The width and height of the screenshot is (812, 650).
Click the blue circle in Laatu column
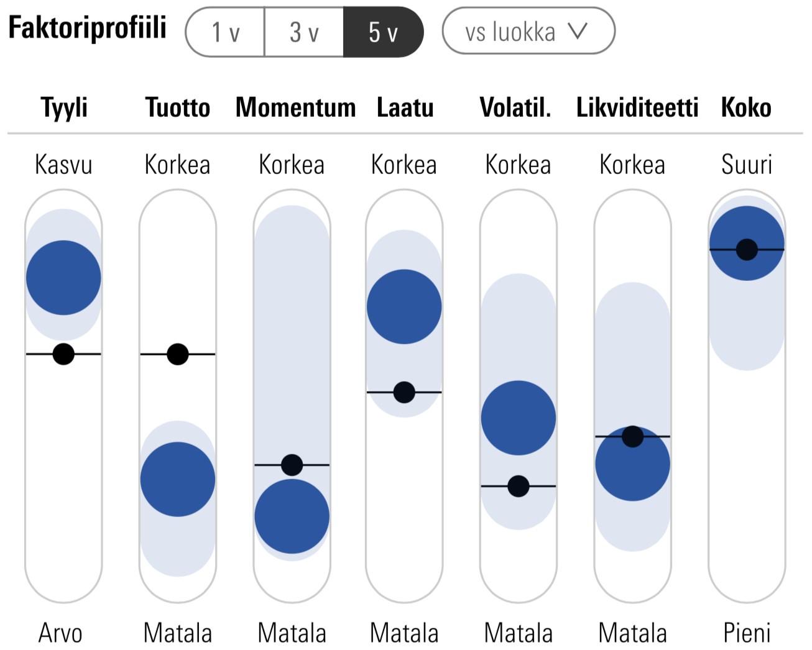[404, 306]
